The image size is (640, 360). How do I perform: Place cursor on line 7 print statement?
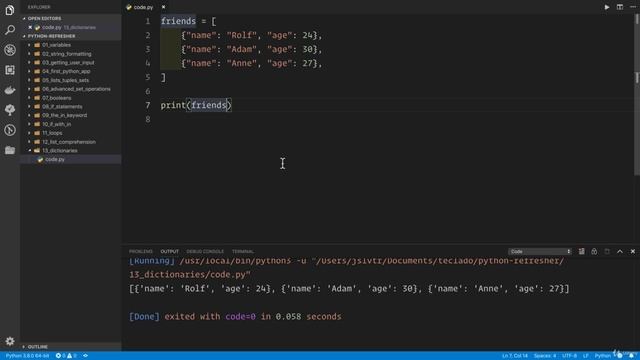196,105
